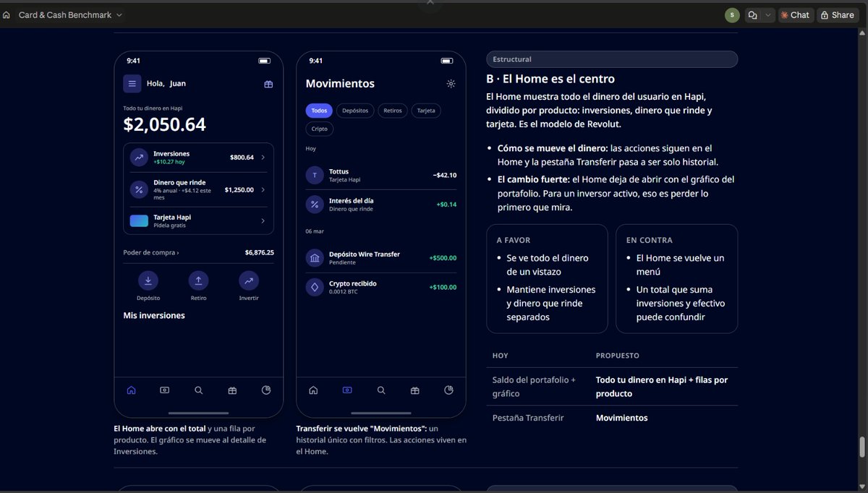Open settings gear in Movimientos header

click(451, 84)
